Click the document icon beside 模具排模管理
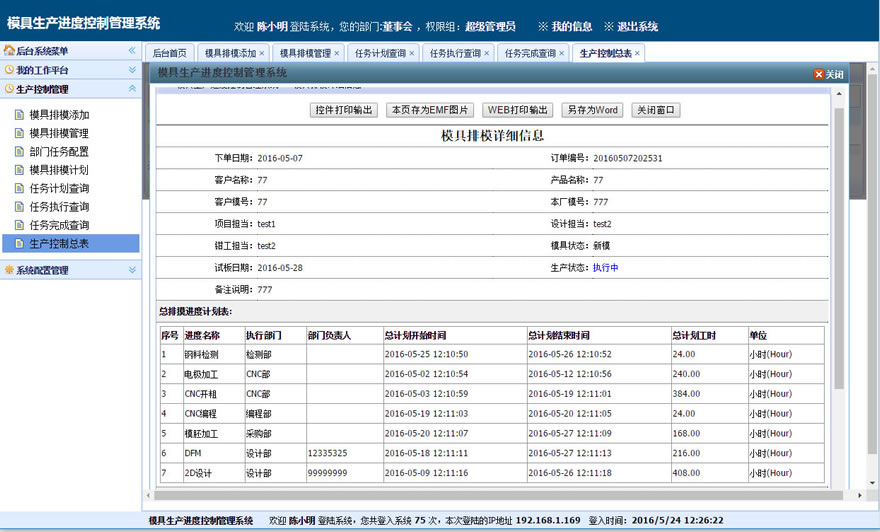 pyautogui.click(x=19, y=134)
